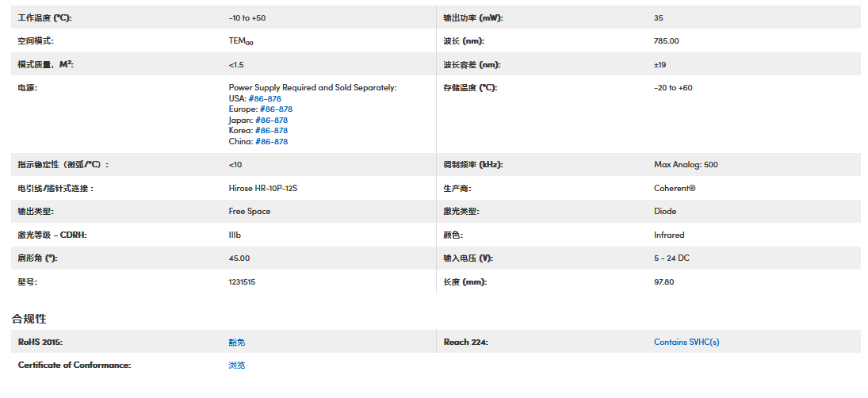
Task: Click the 5 - 24 DC input voltage value
Action: coord(671,258)
